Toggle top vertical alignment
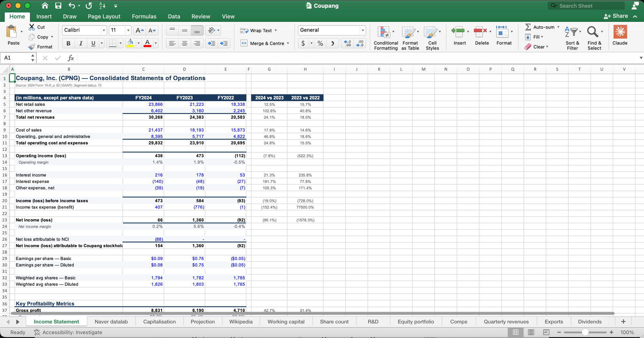The width and height of the screenshot is (644, 338). tap(172, 30)
